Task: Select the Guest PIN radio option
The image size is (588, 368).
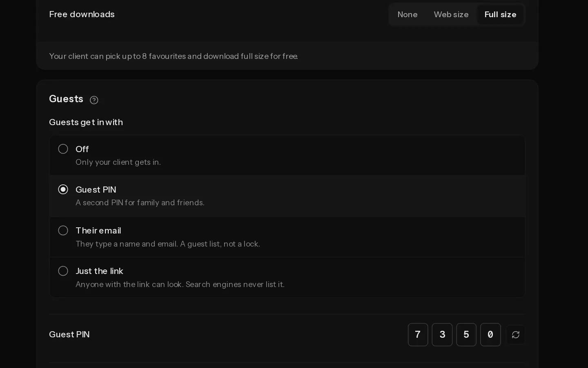Action: click(63, 189)
